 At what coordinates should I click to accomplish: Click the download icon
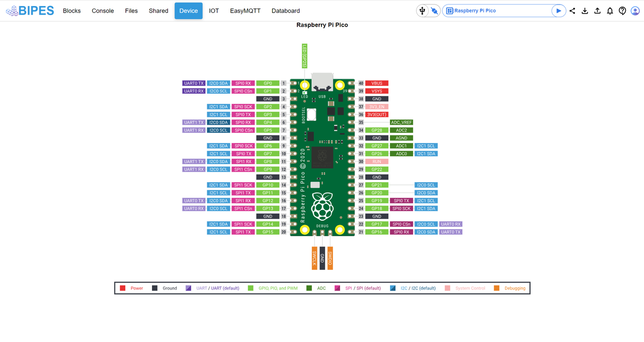(x=585, y=11)
